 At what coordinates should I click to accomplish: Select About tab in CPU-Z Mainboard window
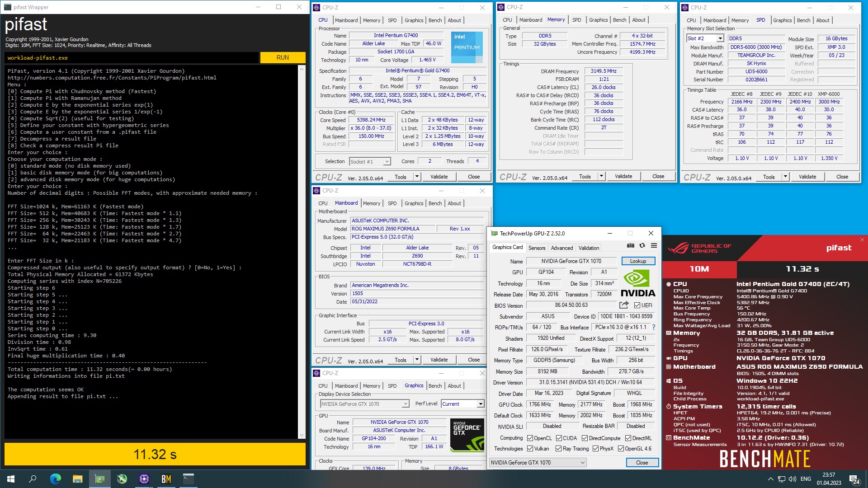click(x=454, y=203)
